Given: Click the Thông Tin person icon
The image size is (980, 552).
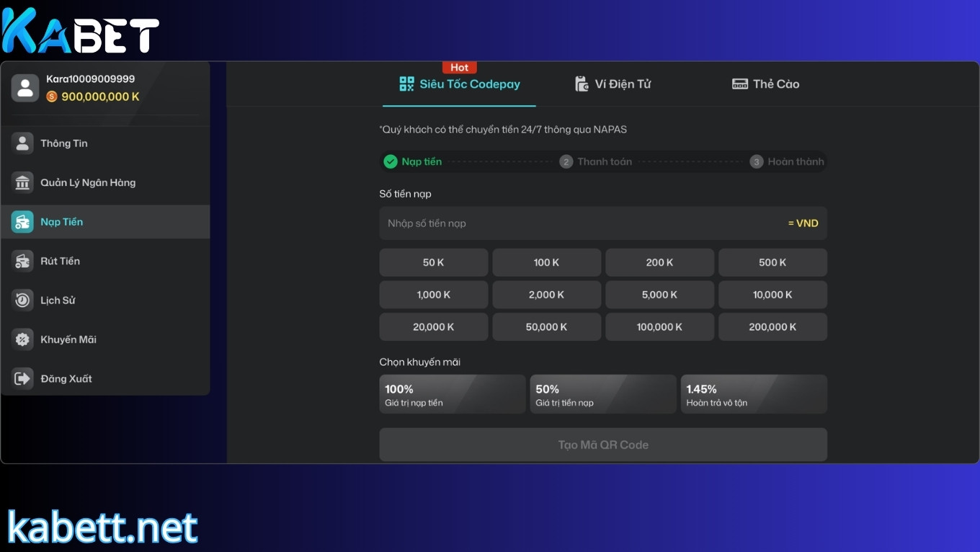Looking at the screenshot, I should (x=22, y=143).
